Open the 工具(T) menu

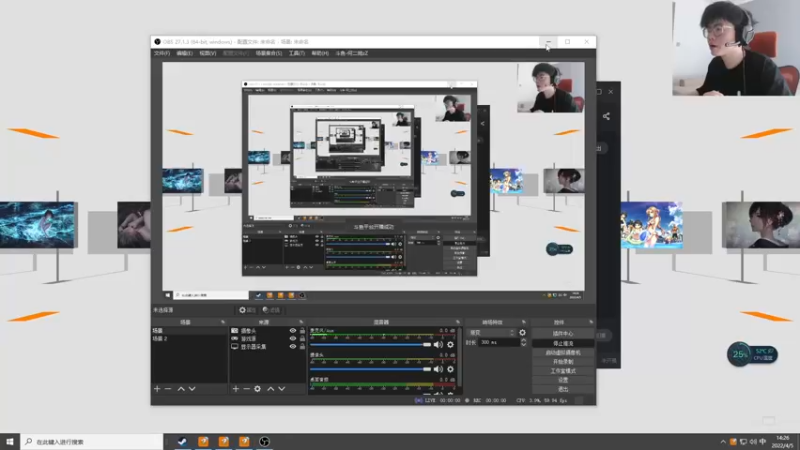coord(297,54)
